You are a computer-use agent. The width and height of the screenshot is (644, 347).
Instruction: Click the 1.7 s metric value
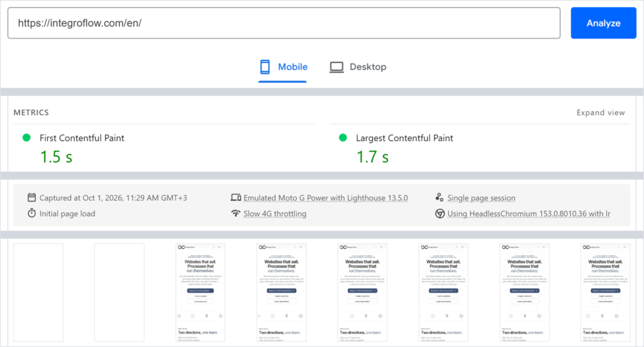pos(372,157)
